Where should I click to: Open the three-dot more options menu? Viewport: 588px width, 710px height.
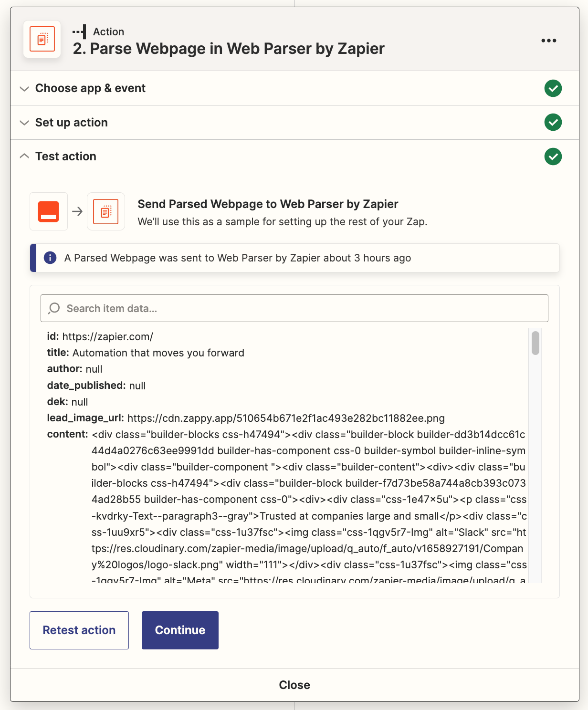click(549, 41)
